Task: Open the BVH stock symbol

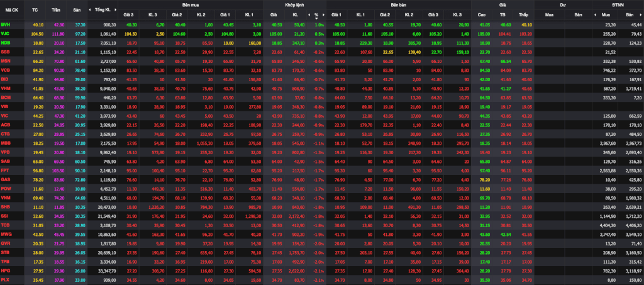Action: click(6, 25)
